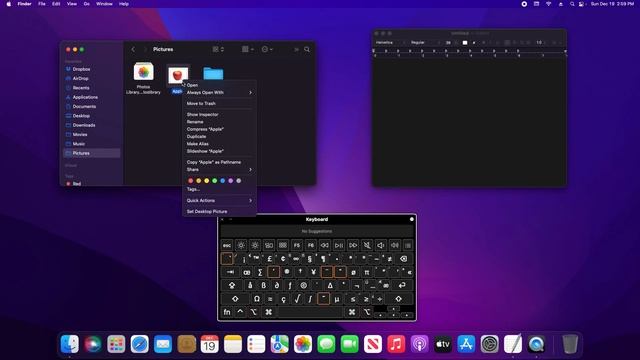Click the fast-forward media key on the keyboard
This screenshot has width=640, height=360.
353,245
